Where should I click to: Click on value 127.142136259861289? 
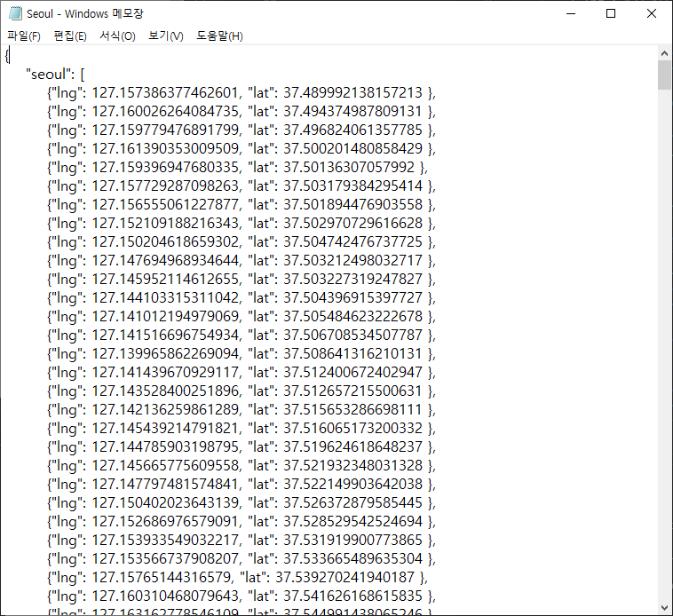pos(165,410)
